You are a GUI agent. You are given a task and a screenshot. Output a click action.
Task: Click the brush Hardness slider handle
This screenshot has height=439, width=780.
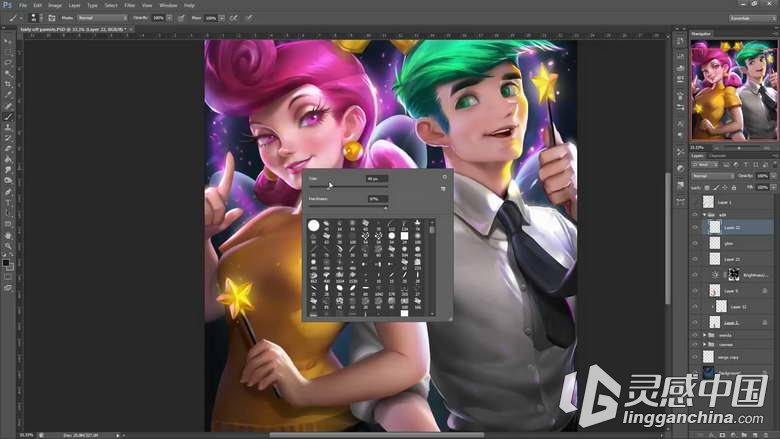385,207
